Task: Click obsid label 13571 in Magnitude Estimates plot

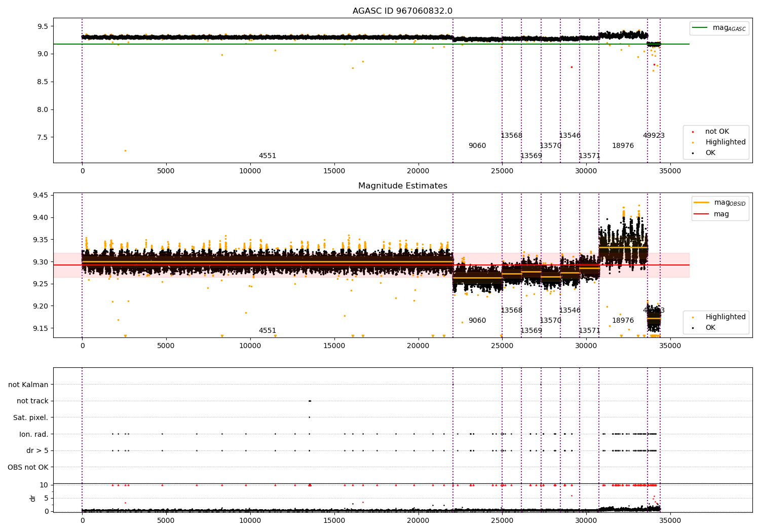Action: pyautogui.click(x=589, y=331)
